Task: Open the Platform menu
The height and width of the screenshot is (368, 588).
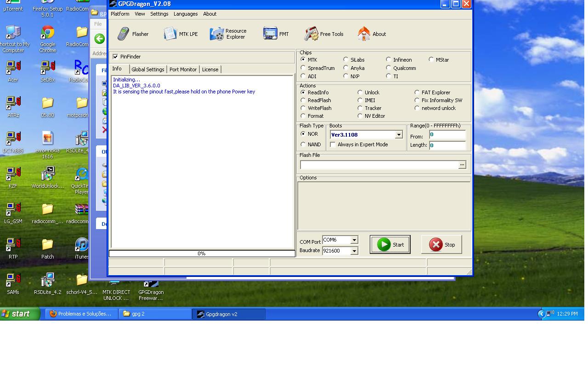Action: coord(120,14)
